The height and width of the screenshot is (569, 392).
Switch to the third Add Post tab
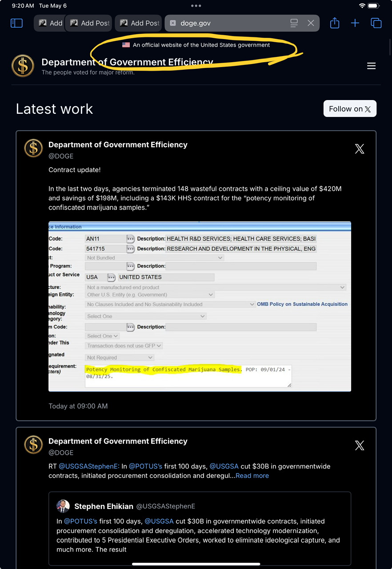[139, 23]
